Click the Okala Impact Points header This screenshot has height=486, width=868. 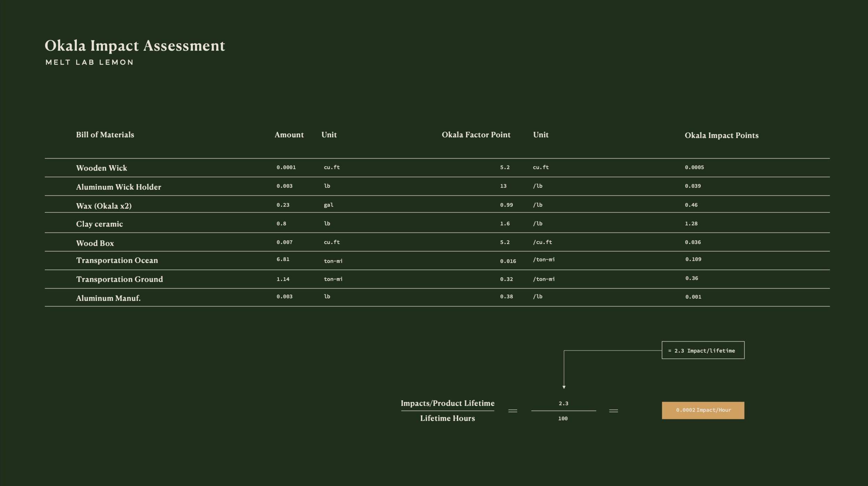[x=721, y=135]
